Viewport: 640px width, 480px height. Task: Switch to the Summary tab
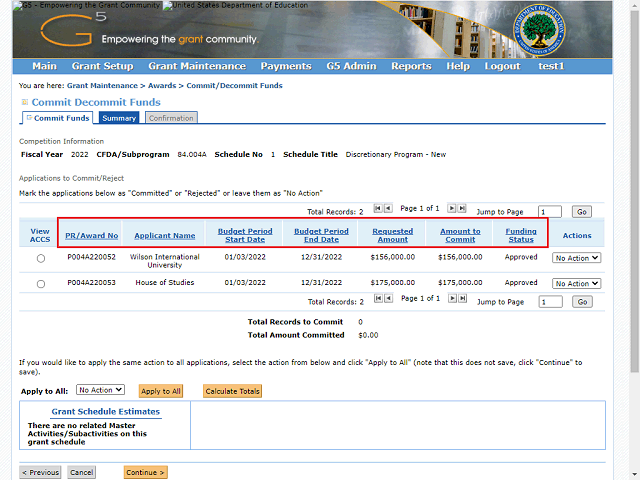click(x=119, y=118)
